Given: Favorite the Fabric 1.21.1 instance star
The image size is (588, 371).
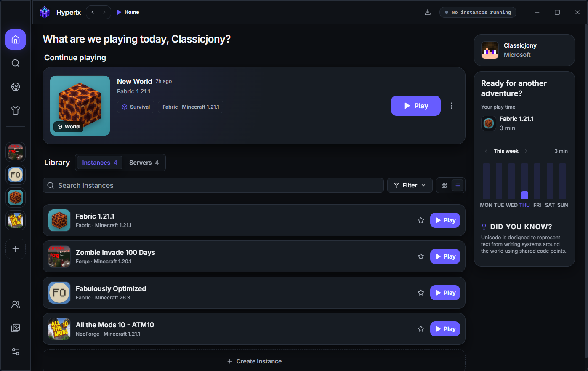Looking at the screenshot, I should (x=421, y=220).
